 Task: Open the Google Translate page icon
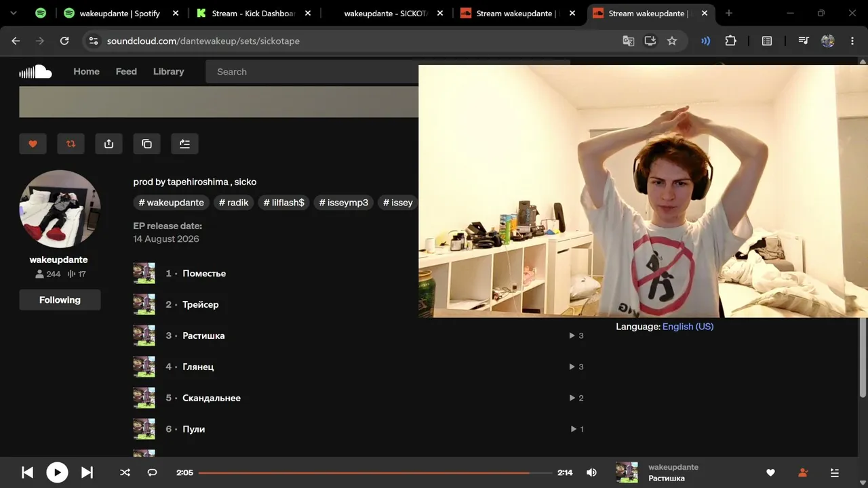629,41
